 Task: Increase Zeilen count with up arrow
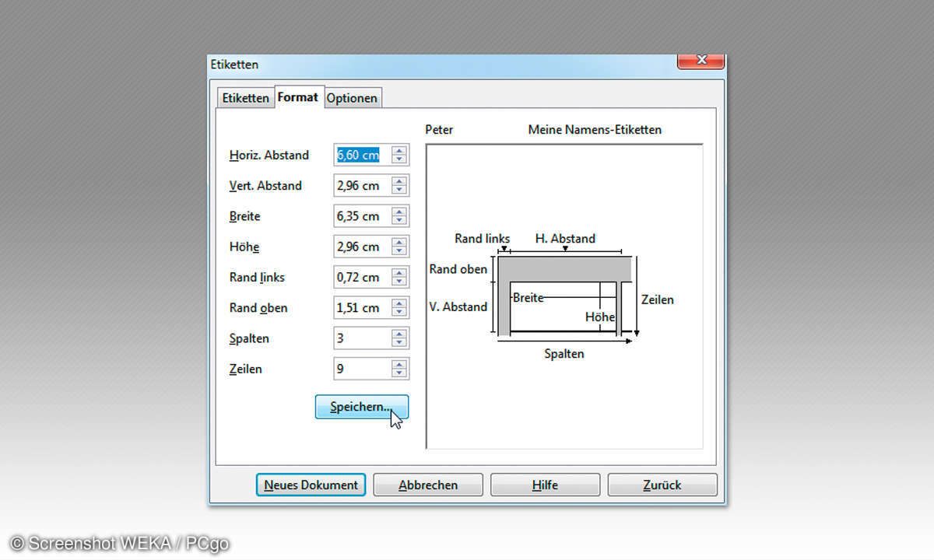(x=399, y=364)
